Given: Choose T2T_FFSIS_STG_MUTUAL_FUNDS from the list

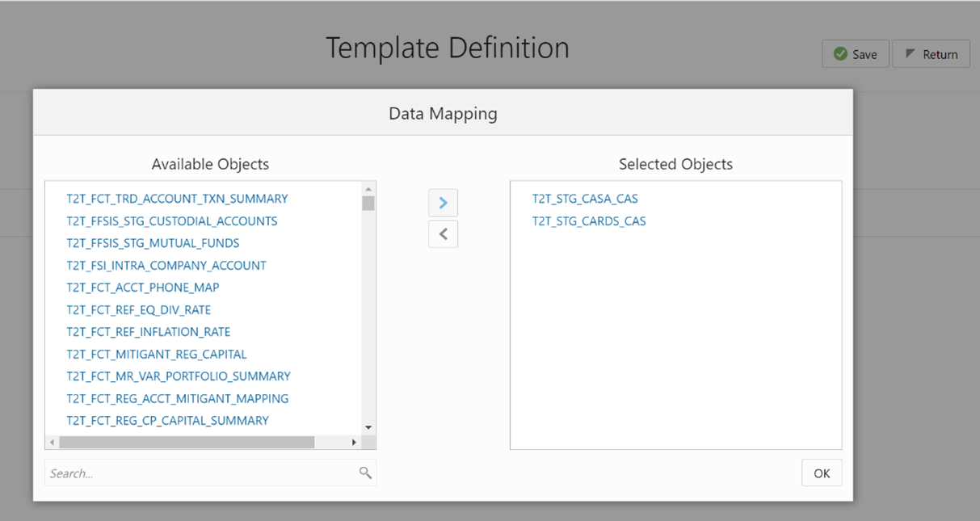Looking at the screenshot, I should pos(153,243).
